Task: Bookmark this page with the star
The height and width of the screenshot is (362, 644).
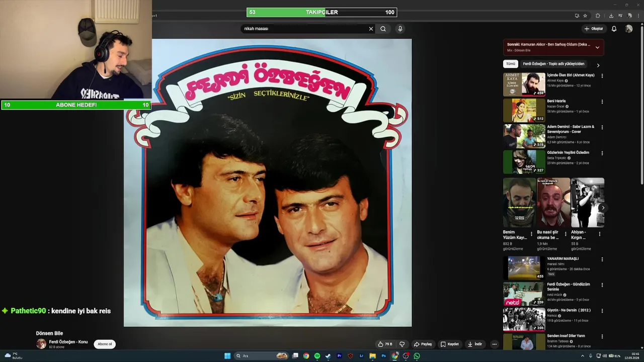Action: (x=585, y=16)
